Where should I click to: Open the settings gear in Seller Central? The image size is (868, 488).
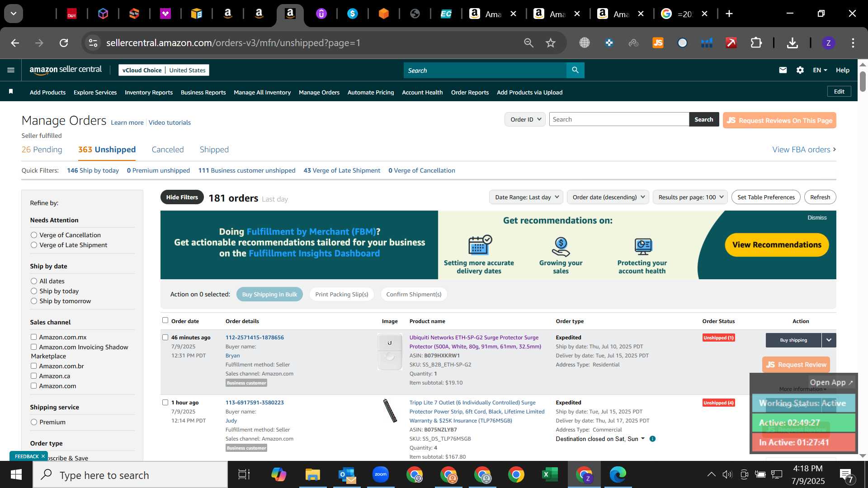pyautogui.click(x=800, y=70)
